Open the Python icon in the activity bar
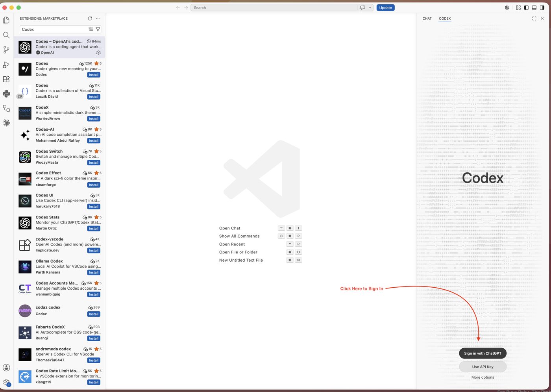The image size is (551, 392). point(6,94)
